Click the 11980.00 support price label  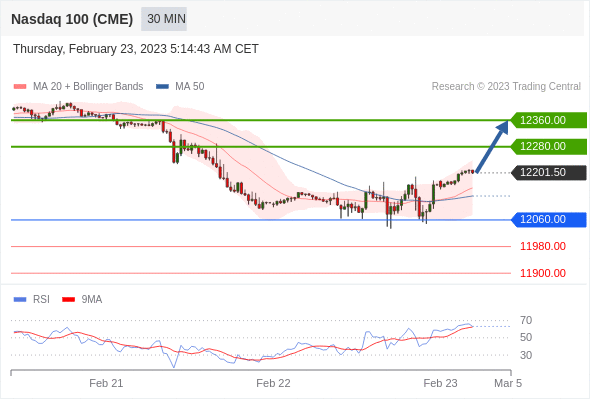click(x=543, y=246)
